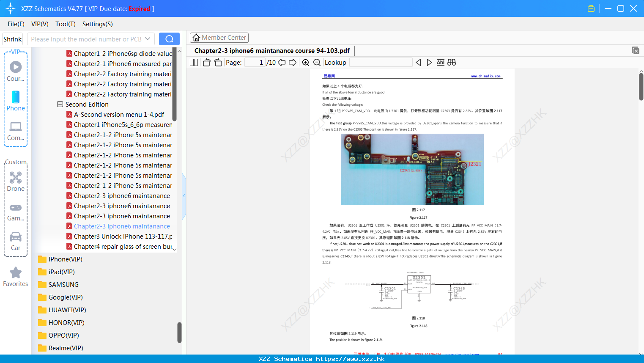Open the iPad(VIP) folder

[56, 272]
